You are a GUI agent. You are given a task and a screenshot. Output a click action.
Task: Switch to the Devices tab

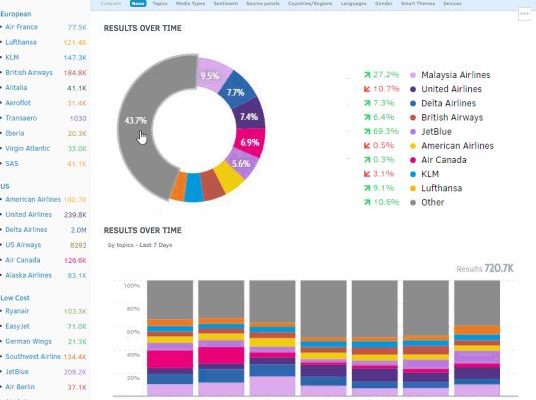(452, 3)
